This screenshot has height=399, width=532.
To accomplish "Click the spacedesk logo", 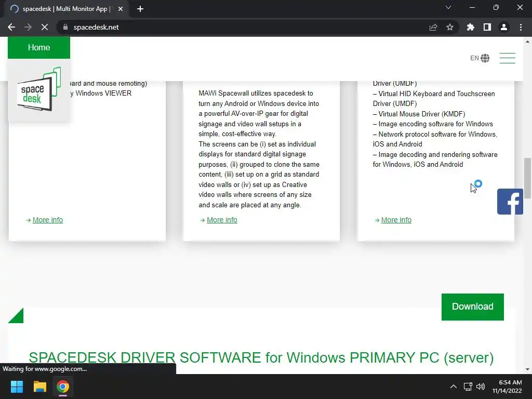I will click(x=39, y=89).
